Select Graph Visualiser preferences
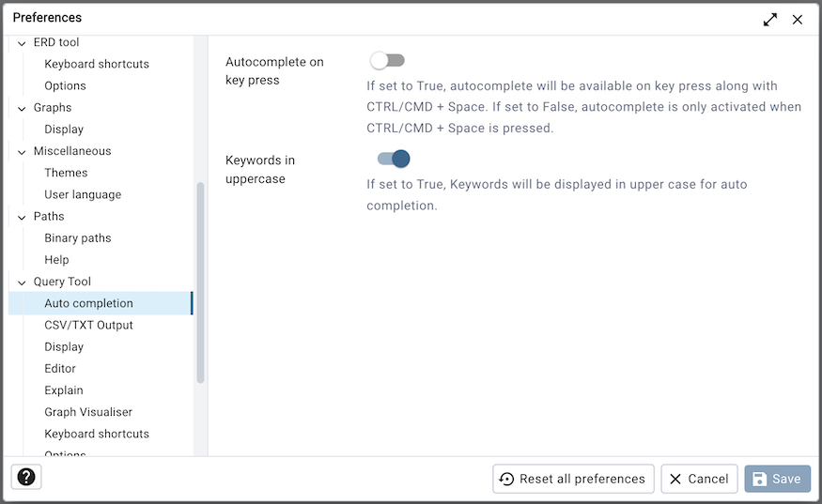 pyautogui.click(x=88, y=412)
